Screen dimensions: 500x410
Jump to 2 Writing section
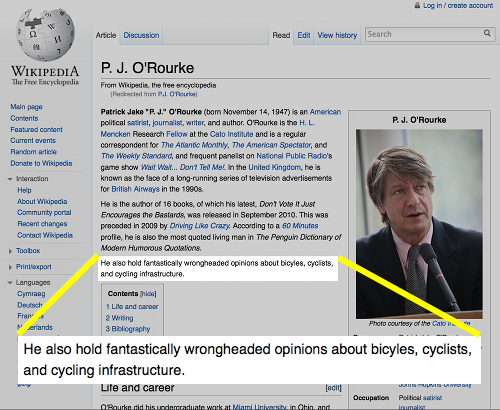pyautogui.click(x=119, y=318)
